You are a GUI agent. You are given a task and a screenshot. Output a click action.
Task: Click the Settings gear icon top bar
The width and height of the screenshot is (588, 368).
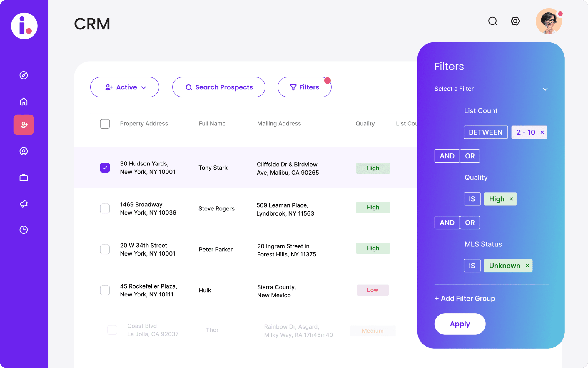[516, 21]
